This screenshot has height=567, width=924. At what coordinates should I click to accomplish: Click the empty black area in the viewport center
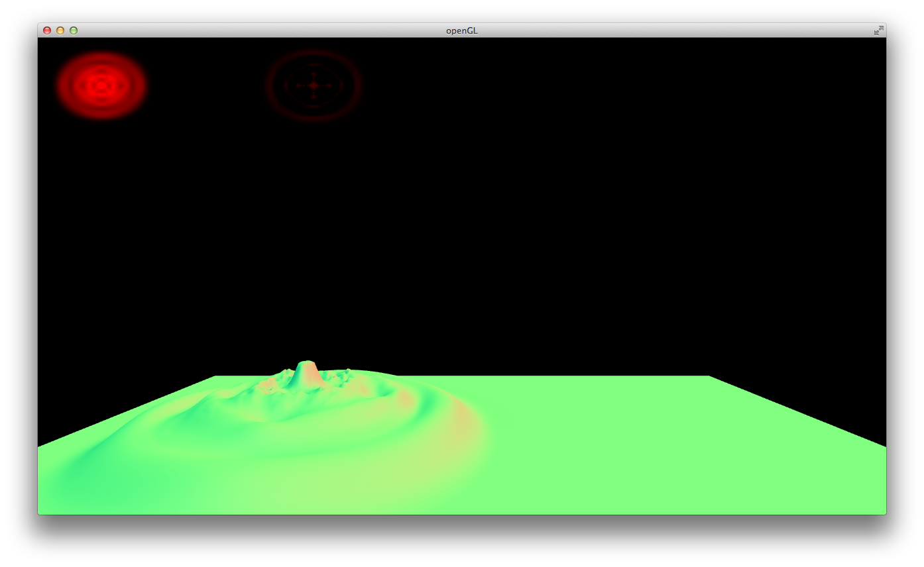pyautogui.click(x=462, y=232)
